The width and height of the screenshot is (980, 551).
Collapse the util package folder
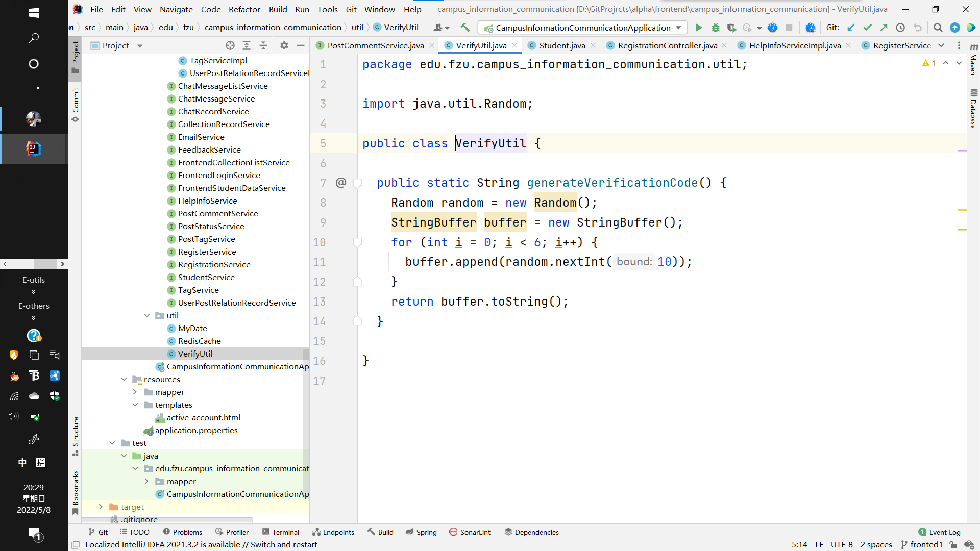pyautogui.click(x=147, y=315)
